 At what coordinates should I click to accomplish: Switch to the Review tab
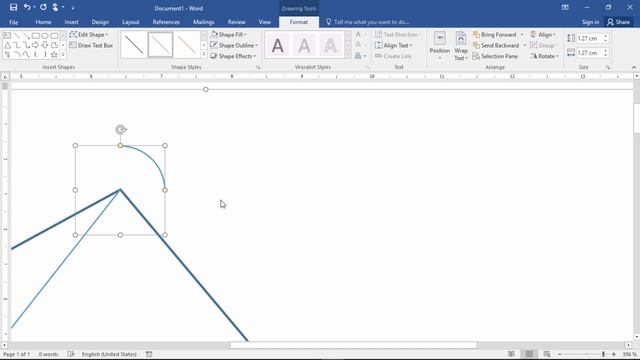[236, 22]
